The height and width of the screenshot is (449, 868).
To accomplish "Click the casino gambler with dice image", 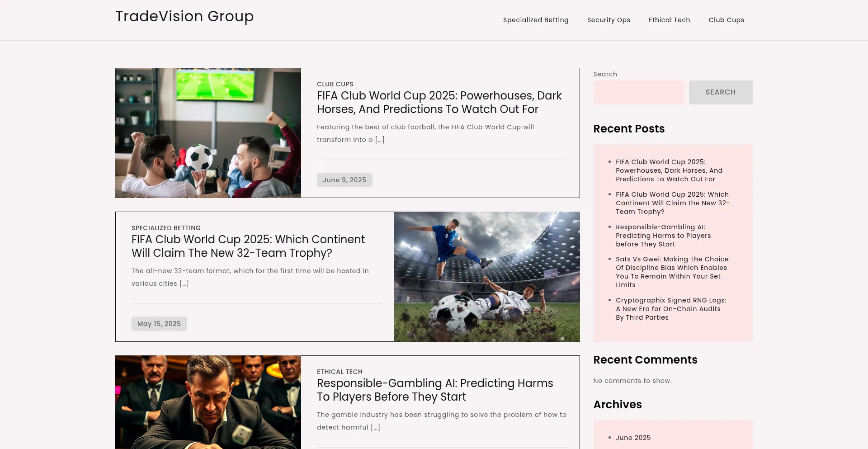I will (208, 402).
